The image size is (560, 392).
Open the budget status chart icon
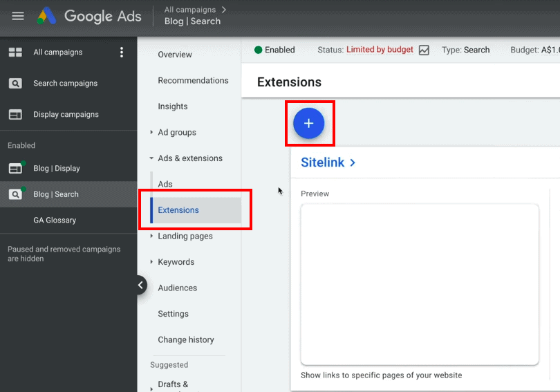(424, 50)
